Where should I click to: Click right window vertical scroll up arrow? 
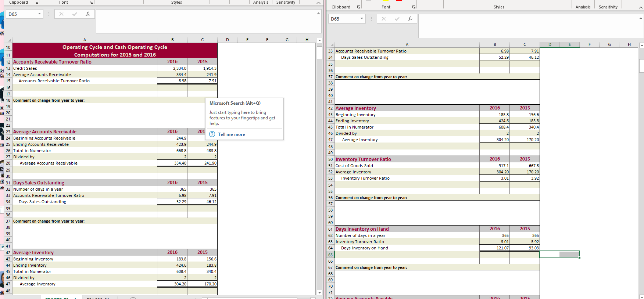click(x=641, y=45)
